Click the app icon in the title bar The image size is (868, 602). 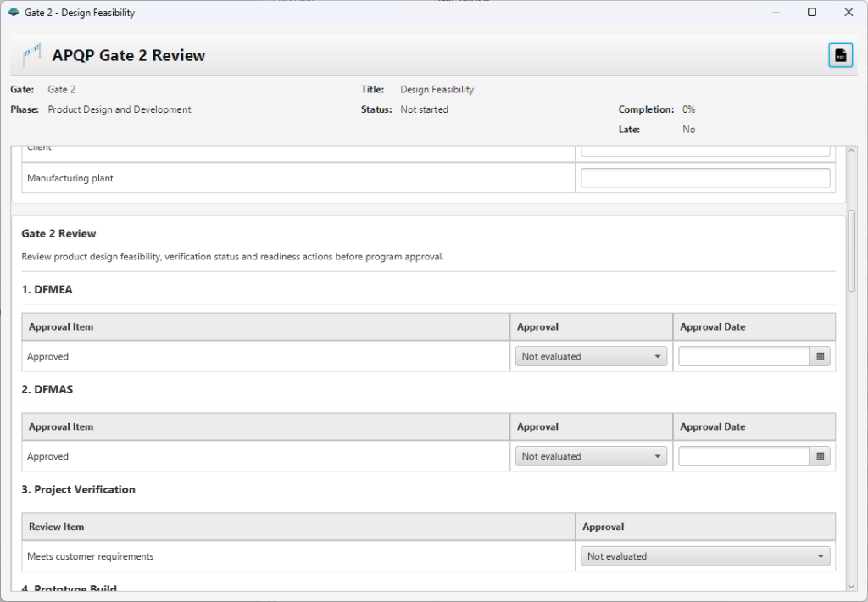click(14, 13)
